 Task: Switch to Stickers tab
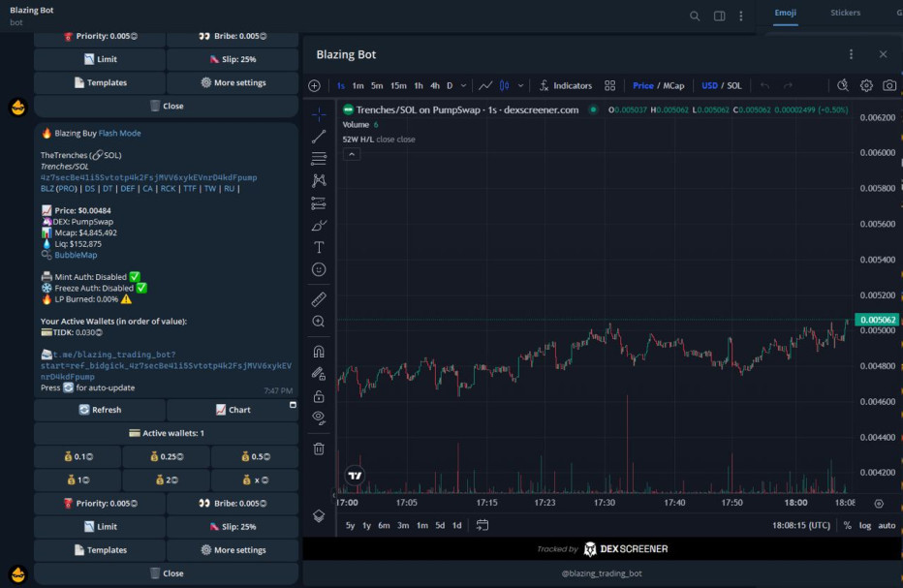coord(846,13)
